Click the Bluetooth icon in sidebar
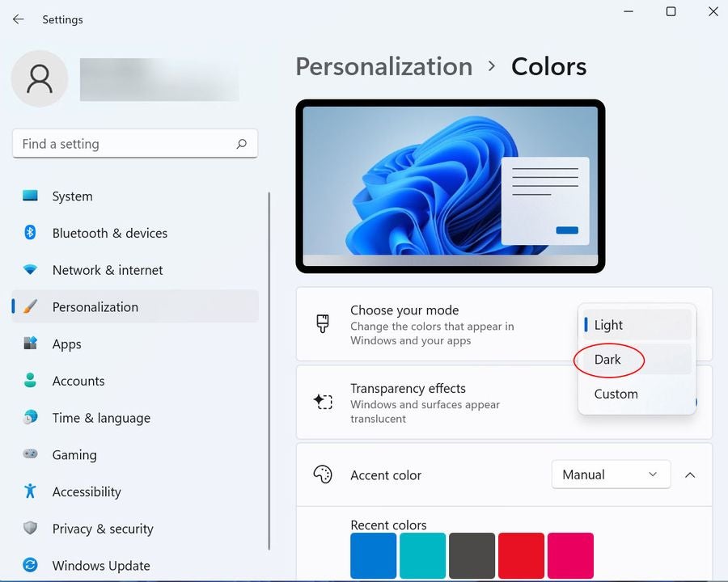This screenshot has height=582, width=728. click(x=30, y=232)
